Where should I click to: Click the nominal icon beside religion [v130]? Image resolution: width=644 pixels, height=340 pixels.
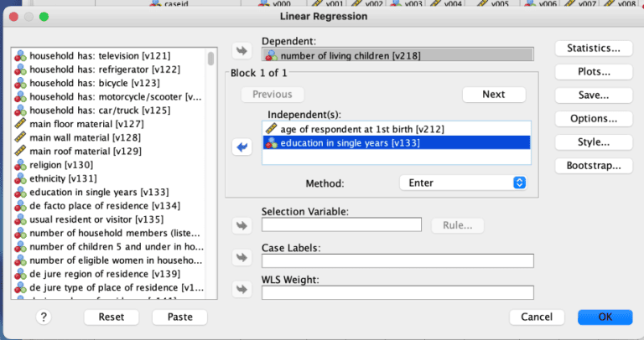[x=20, y=165]
